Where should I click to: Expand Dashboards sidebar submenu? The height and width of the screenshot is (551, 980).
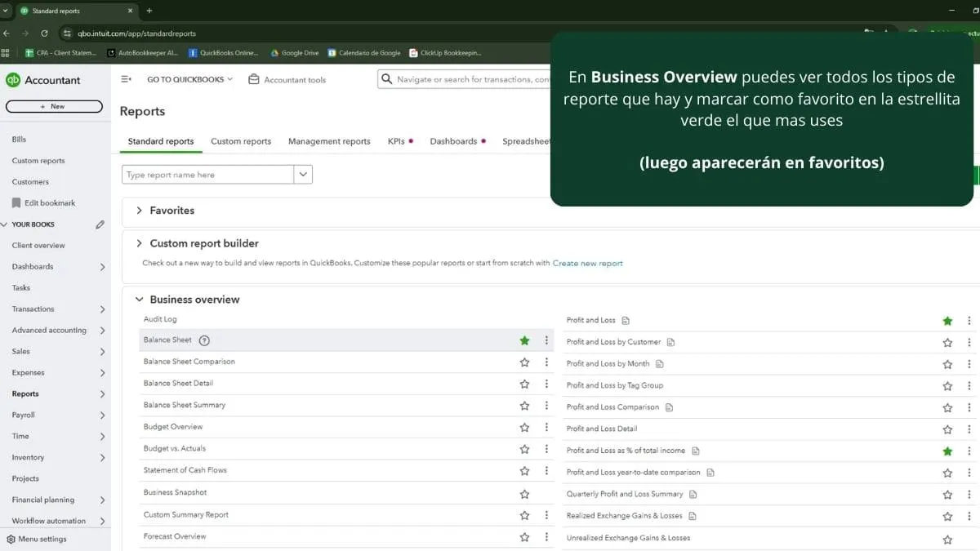coord(102,267)
